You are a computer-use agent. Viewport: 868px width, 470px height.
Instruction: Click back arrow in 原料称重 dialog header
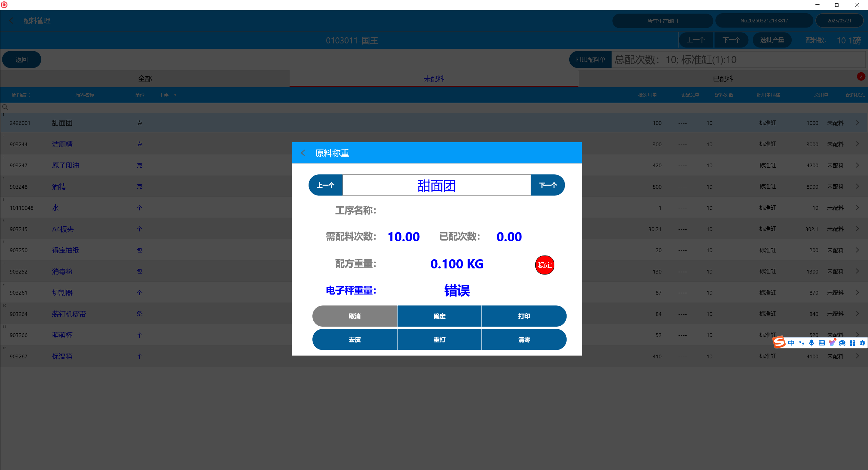pos(303,153)
